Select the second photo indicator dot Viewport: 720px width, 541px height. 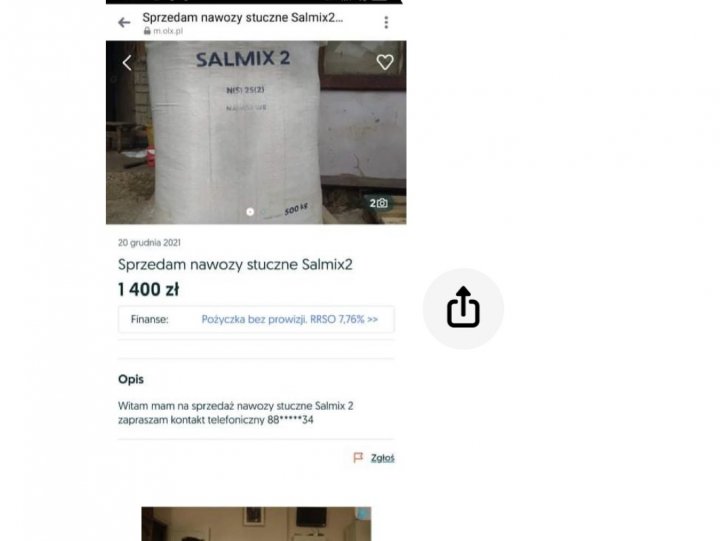(263, 212)
